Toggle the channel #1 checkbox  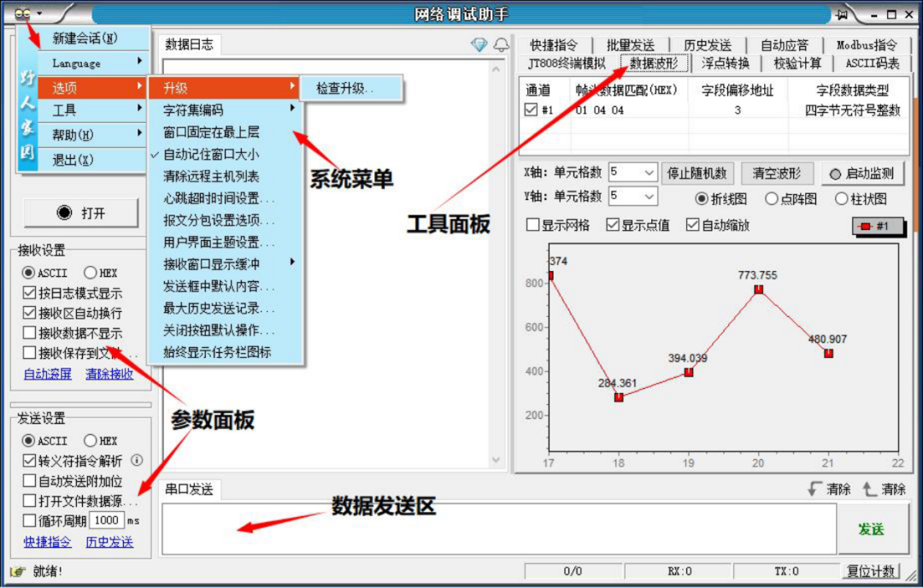pyautogui.click(x=531, y=110)
